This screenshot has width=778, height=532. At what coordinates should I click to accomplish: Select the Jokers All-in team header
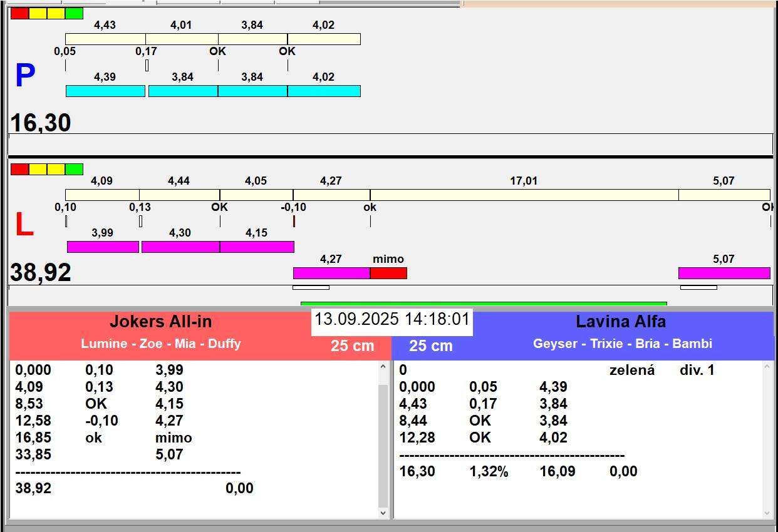coord(161,322)
